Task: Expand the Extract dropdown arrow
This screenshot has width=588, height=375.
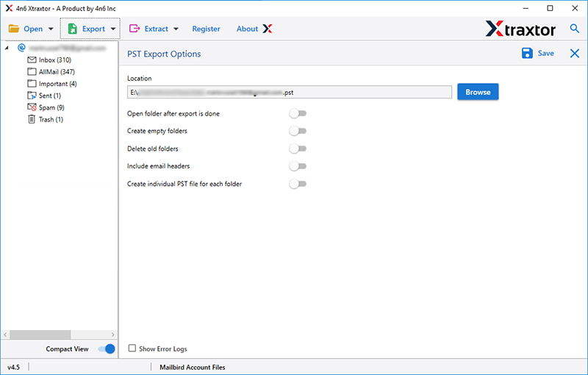Action: coord(176,29)
